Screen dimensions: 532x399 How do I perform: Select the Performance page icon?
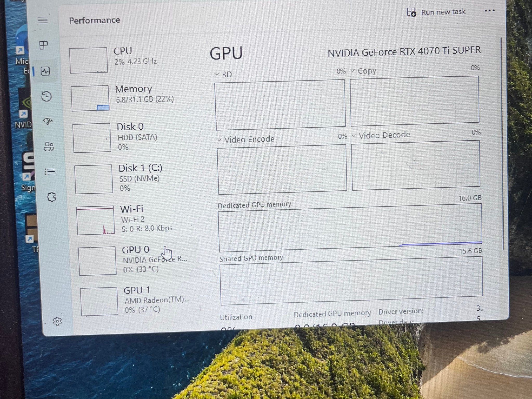point(45,71)
